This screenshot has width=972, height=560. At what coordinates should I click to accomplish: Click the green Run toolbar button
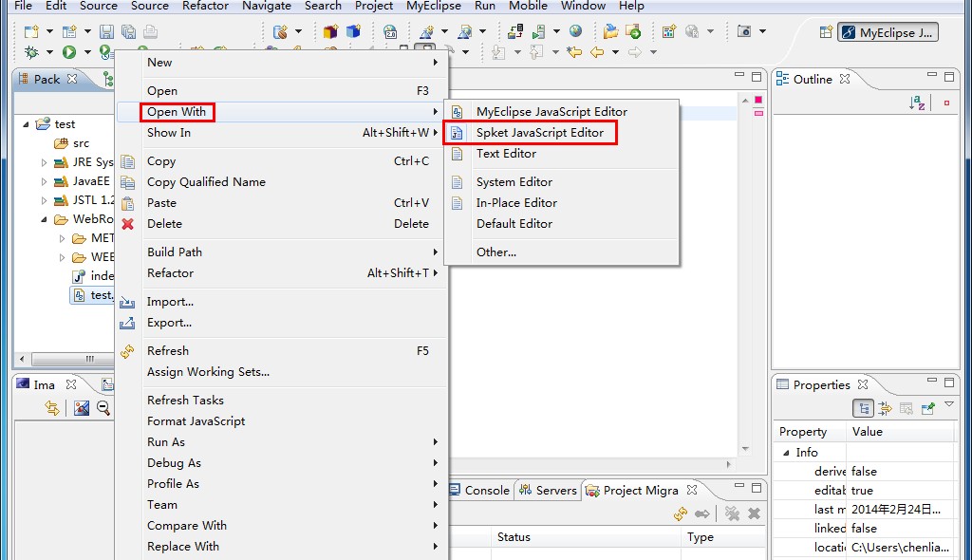point(68,52)
